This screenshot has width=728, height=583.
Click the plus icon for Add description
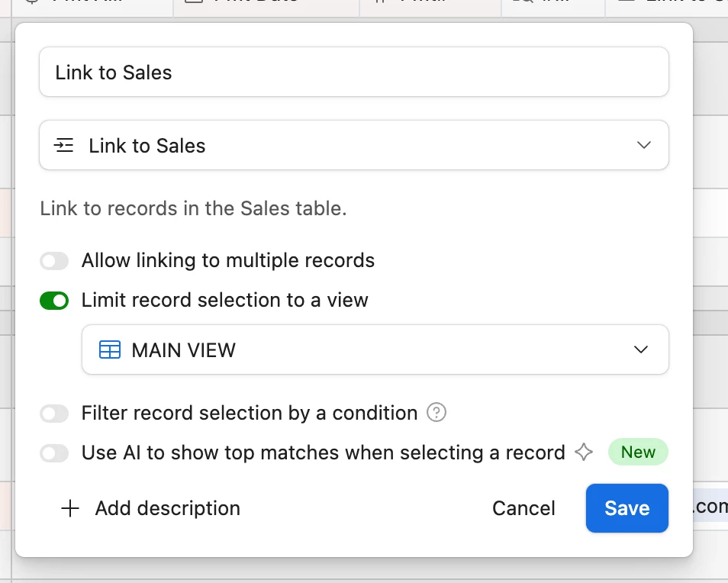click(70, 509)
